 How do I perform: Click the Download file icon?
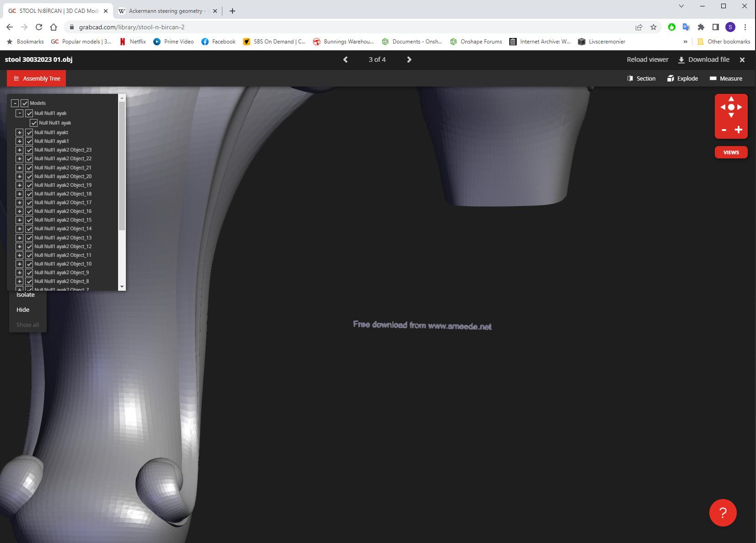[681, 60]
